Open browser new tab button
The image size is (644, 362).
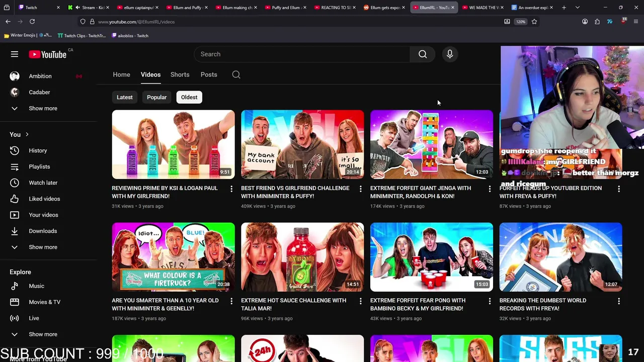[x=564, y=8]
